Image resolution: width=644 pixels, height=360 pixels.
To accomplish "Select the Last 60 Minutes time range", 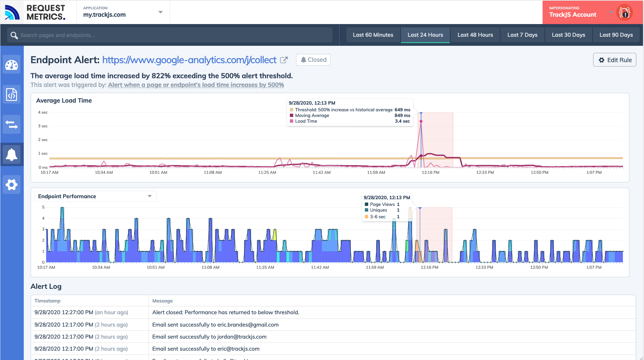I will coord(373,35).
